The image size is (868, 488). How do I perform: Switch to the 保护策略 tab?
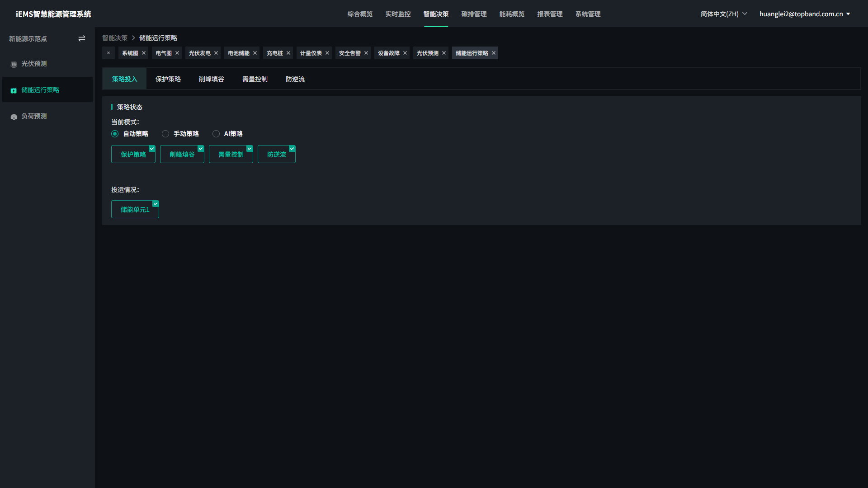click(x=168, y=79)
